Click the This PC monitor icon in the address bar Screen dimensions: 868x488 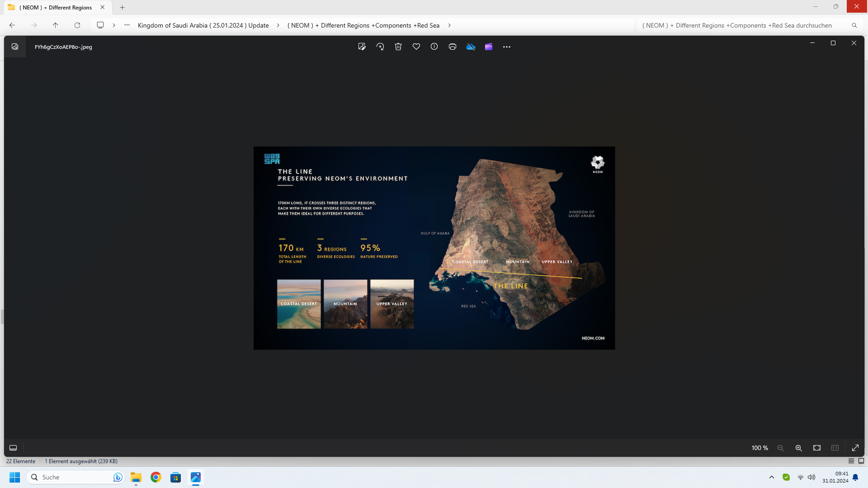100,25
